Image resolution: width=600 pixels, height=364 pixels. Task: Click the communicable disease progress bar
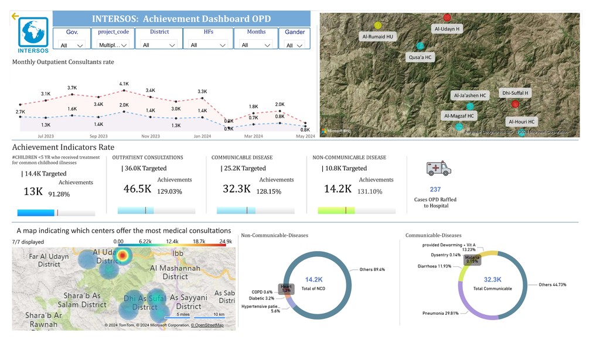point(255,210)
